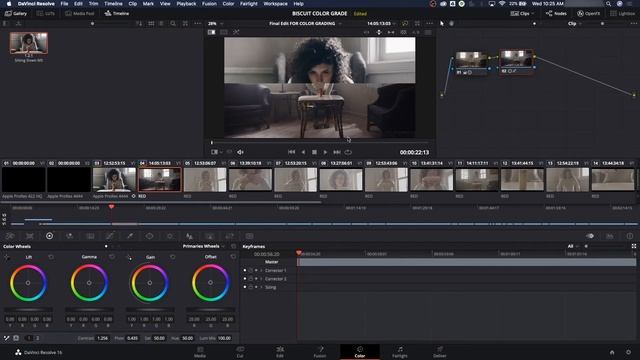Reset the Lift color wheel
The width and height of the screenshot is (640, 360).
pyautogui.click(x=51, y=257)
